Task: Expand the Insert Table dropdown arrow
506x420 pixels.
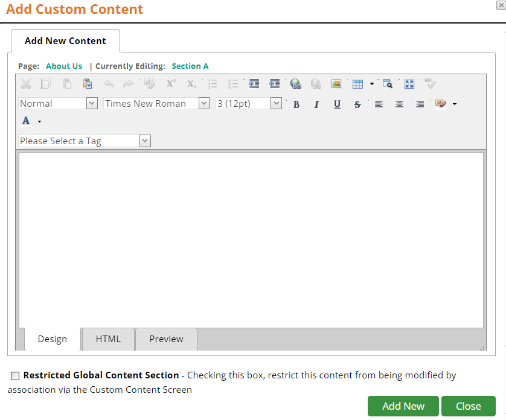Action: coord(372,84)
